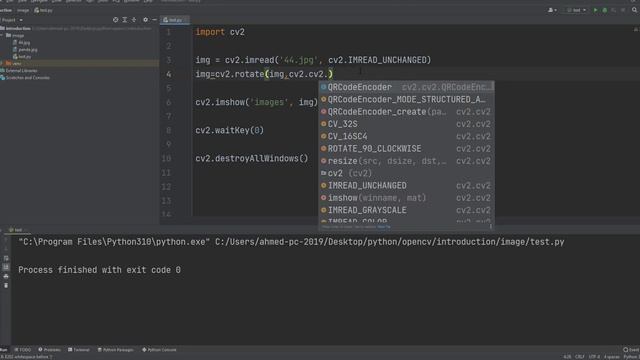The image size is (640, 360).
Task: Click the cv2.imshow line in editor
Action: [x=256, y=102]
